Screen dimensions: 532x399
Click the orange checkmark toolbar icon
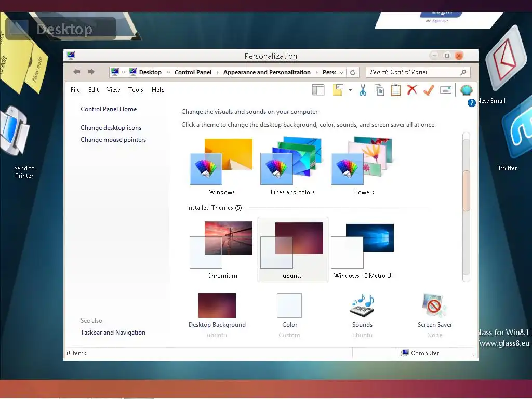[429, 90]
